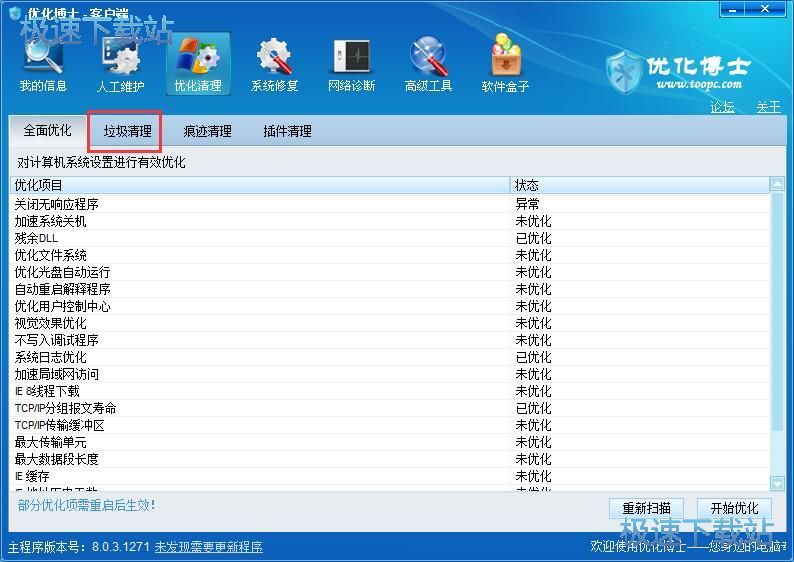
Task: Select the 优化文件系统 row
Action: (x=389, y=255)
